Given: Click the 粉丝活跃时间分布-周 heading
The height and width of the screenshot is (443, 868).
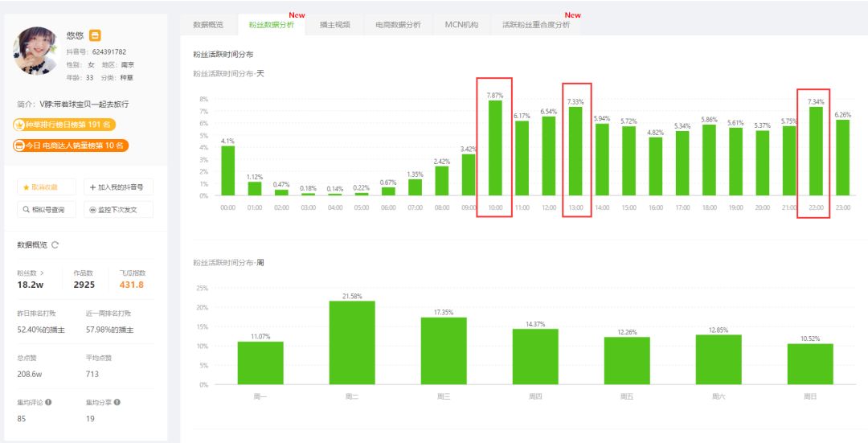Looking at the screenshot, I should pos(228,262).
